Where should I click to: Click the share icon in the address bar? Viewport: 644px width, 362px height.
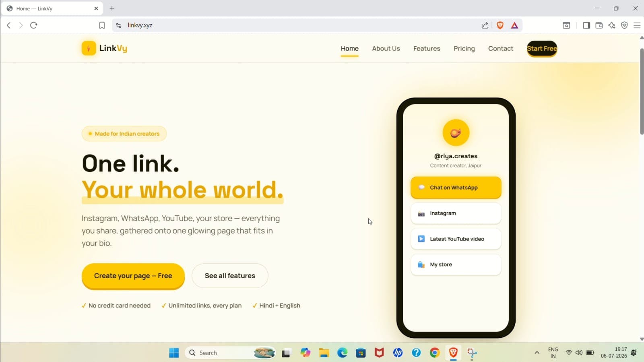[485, 25]
